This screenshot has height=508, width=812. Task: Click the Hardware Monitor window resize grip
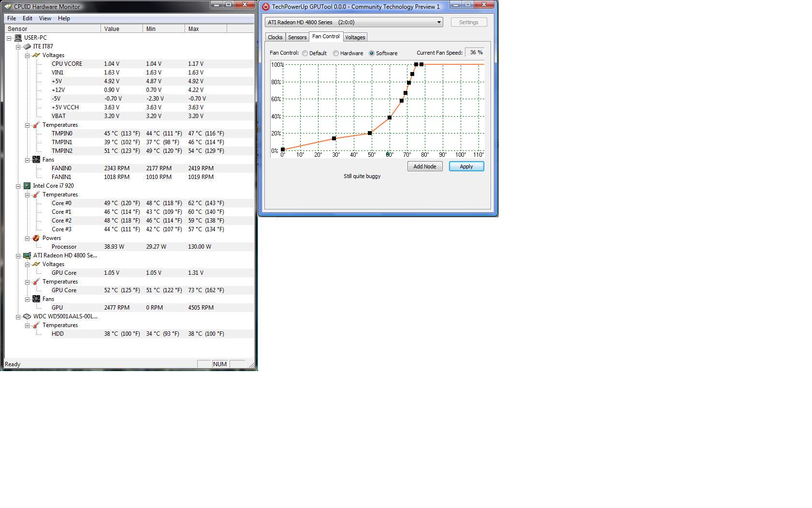(251, 365)
